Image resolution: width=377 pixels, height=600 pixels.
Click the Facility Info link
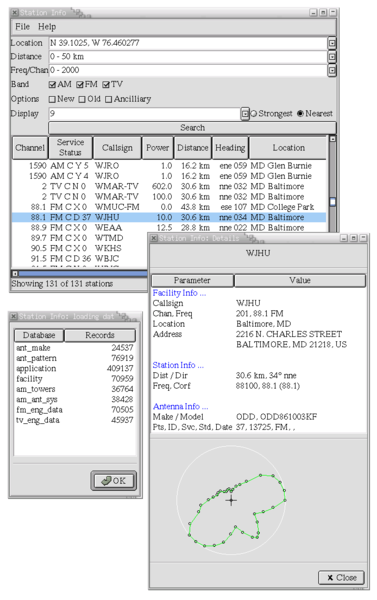pos(179,293)
